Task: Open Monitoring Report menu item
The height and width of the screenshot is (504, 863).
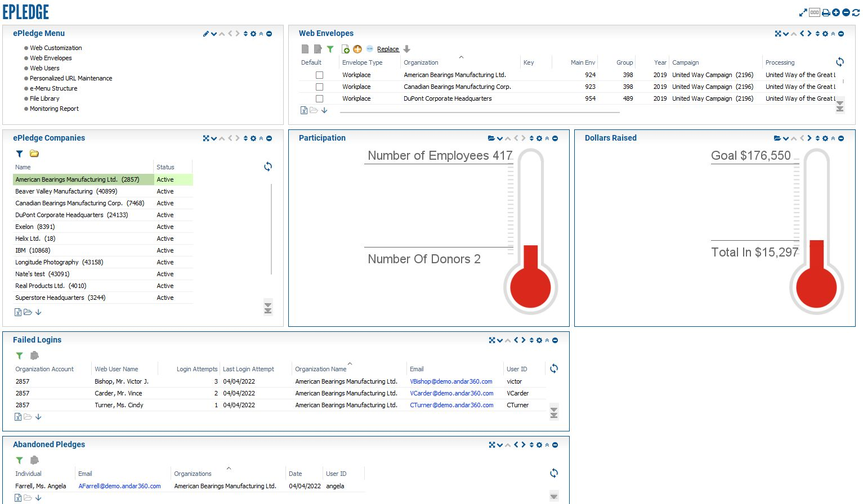Action: [x=54, y=109]
